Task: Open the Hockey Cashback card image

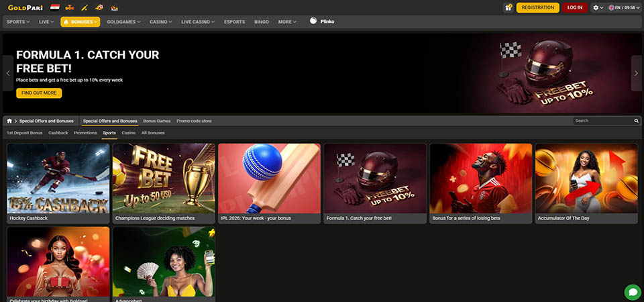Action: 58,179
